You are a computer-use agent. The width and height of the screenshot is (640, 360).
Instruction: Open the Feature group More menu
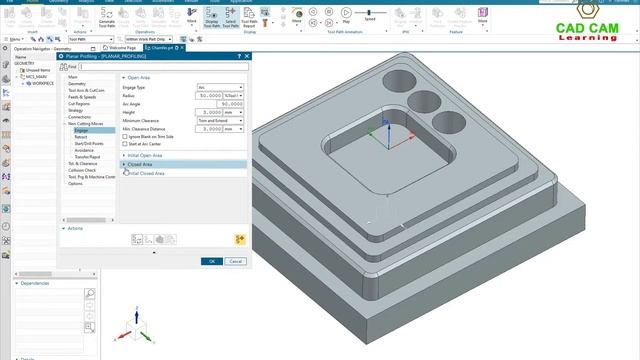[482, 16]
